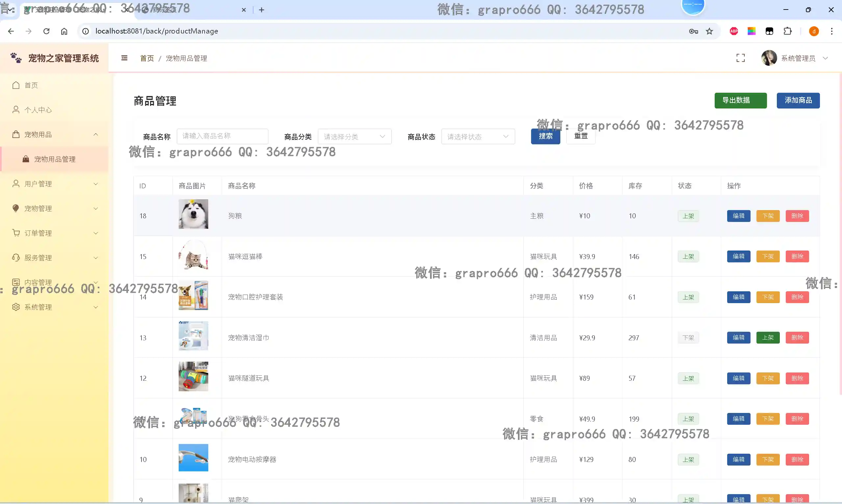Click the paw logo of 宠物之家管理系统
This screenshot has width=842, height=504.
[15, 58]
